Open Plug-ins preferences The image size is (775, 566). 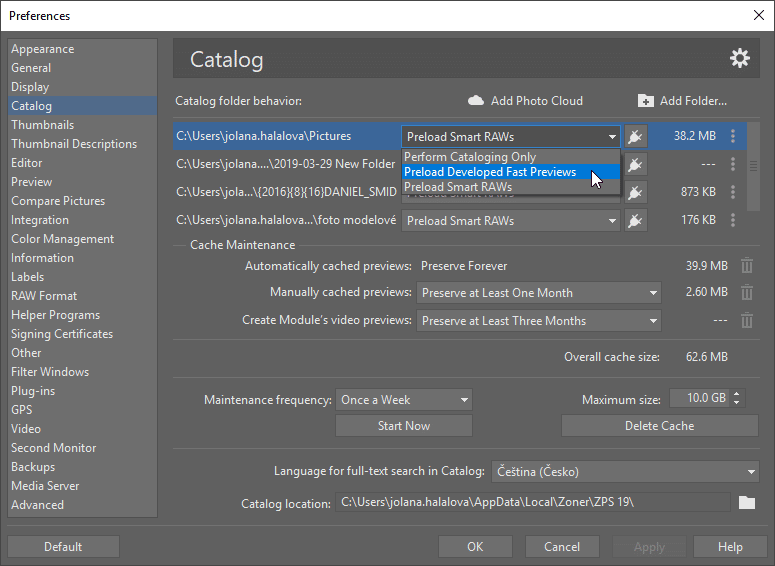click(x=83, y=391)
